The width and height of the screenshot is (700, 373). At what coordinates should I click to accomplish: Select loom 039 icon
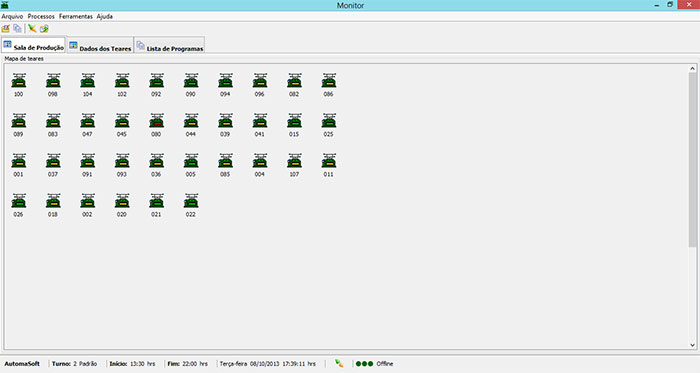pyautogui.click(x=225, y=121)
